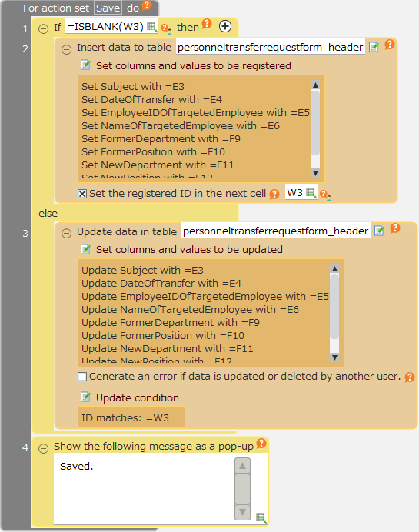Image resolution: width=419 pixels, height=532 pixels.
Task: Collapse the Update data in table block
Action: coord(66,234)
